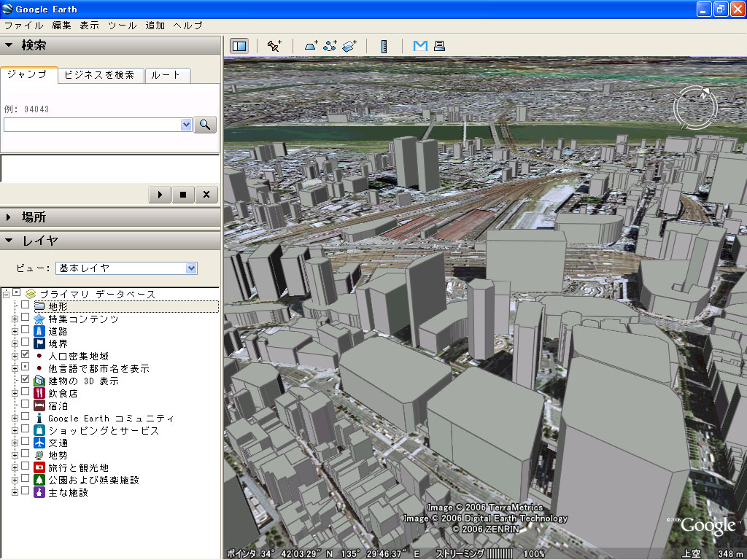747x560 pixels.
Task: Open the image overlay tool
Action: coord(349,45)
